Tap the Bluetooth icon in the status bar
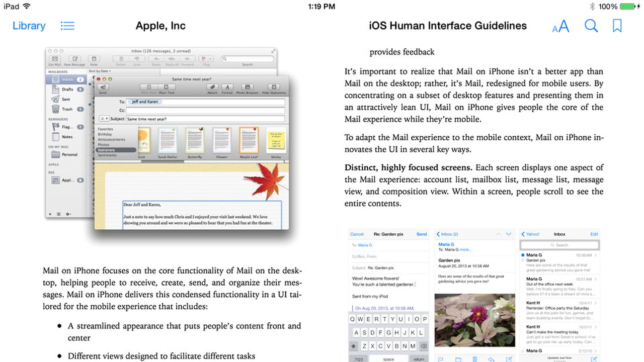 592,7
